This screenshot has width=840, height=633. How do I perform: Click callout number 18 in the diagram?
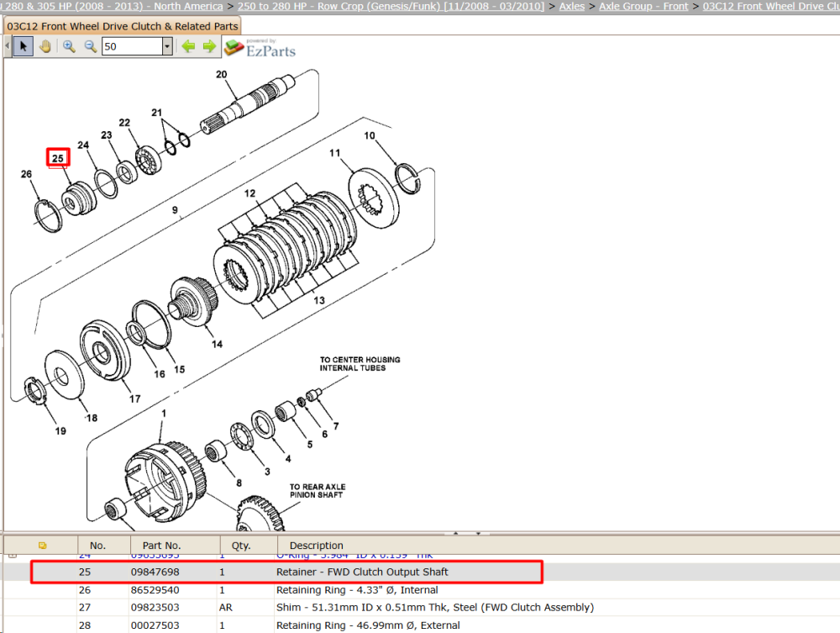click(x=92, y=418)
